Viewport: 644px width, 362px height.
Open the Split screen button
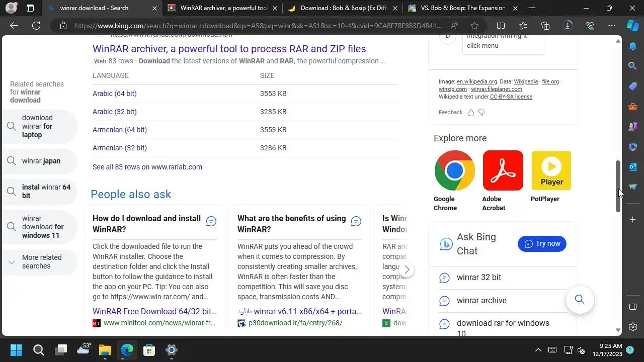501,26
